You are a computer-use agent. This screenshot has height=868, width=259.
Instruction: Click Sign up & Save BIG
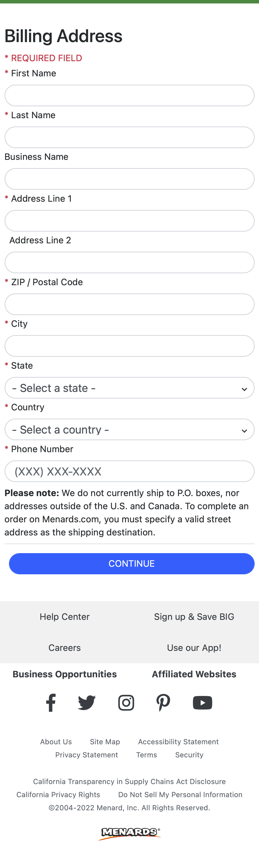coord(194,616)
